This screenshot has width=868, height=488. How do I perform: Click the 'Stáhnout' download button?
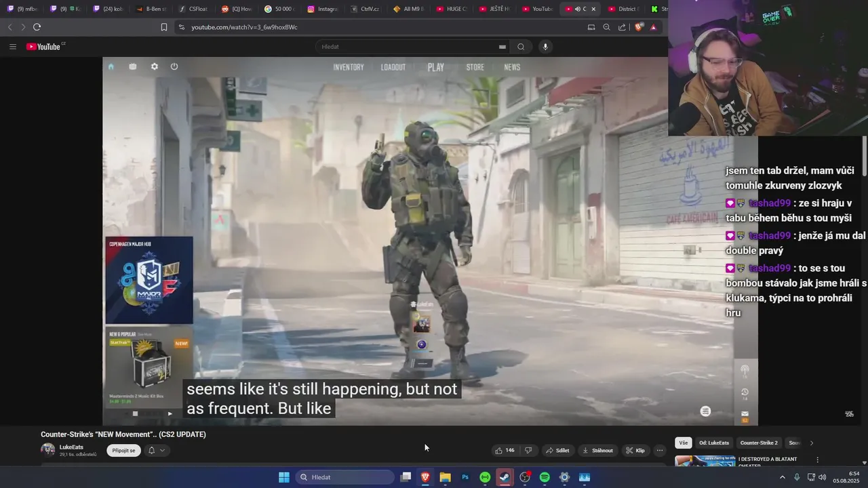click(597, 450)
